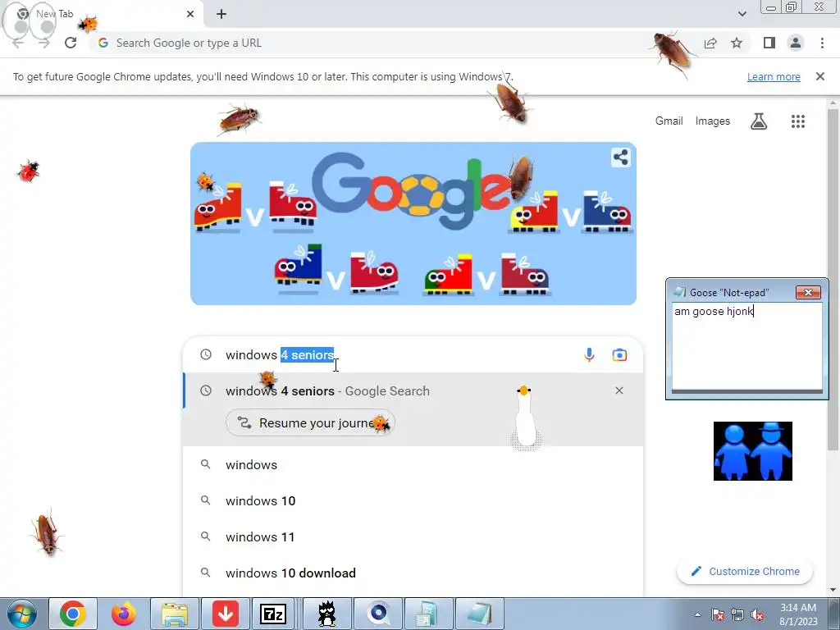Focus the Chrome address bar
Image resolution: width=840 pixels, height=630 pixels.
click(396, 43)
